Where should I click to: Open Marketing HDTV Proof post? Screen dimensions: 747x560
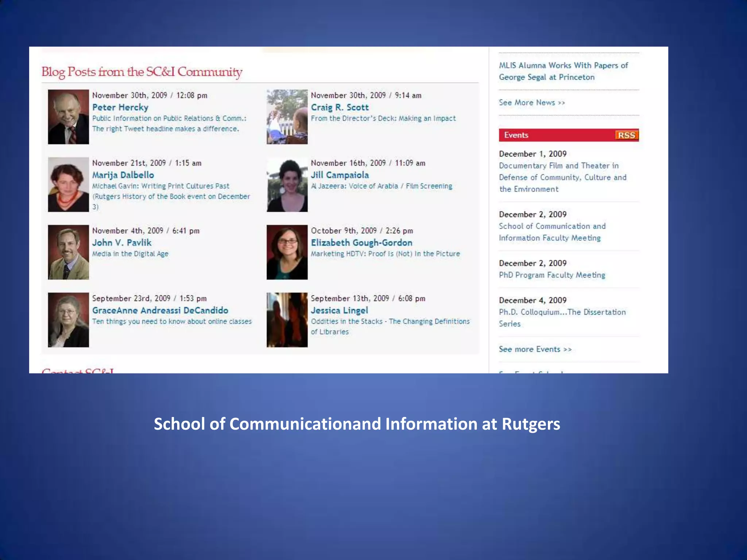tap(386, 254)
